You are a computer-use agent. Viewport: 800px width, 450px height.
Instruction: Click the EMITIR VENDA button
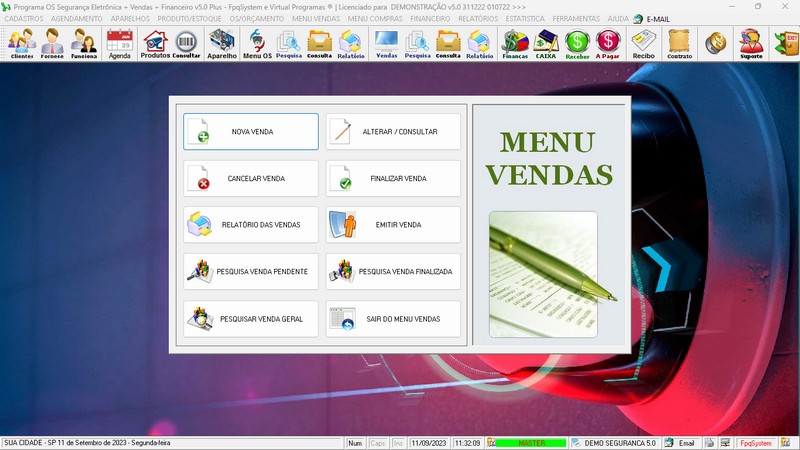click(393, 224)
